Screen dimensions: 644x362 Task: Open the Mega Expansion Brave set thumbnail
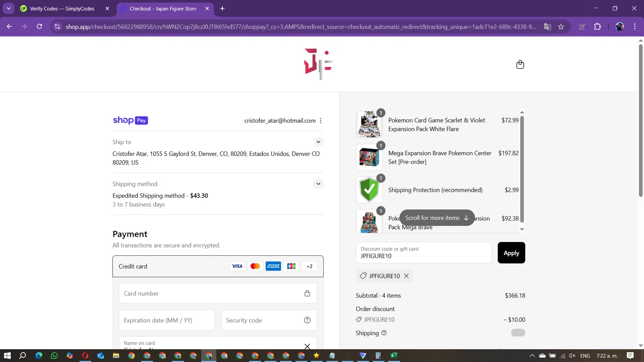click(x=369, y=157)
